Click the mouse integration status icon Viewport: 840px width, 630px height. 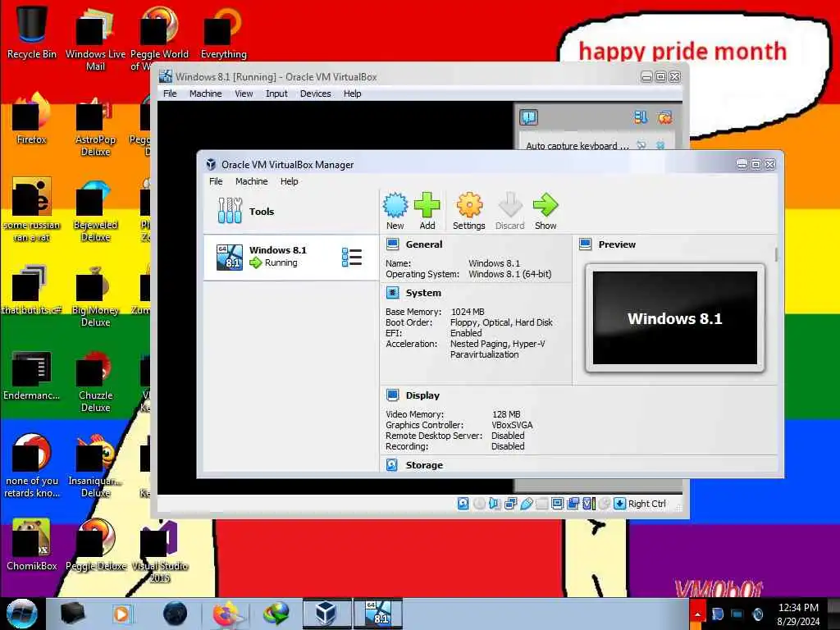(x=605, y=504)
